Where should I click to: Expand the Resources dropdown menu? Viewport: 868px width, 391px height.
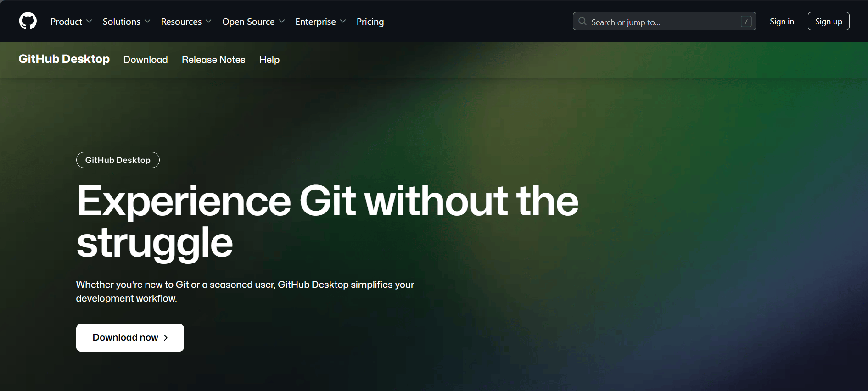[x=186, y=22]
